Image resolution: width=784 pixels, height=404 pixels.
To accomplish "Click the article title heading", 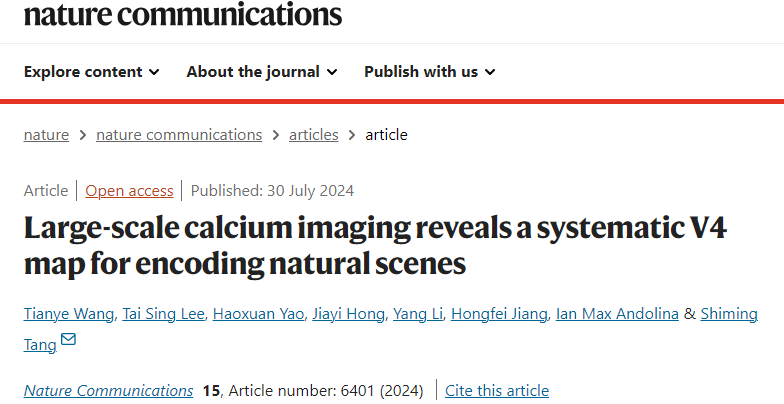I will coord(375,246).
